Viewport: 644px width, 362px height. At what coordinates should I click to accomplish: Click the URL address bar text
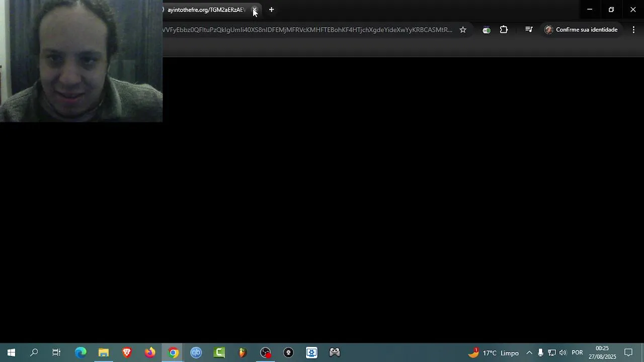click(x=307, y=30)
